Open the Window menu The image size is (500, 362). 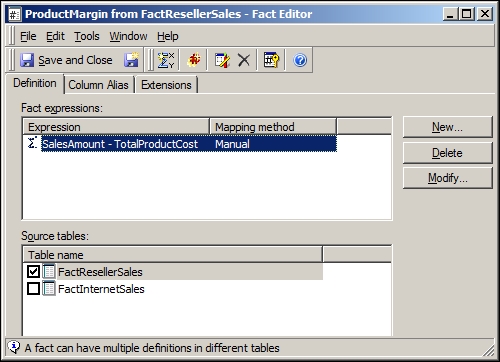click(128, 36)
